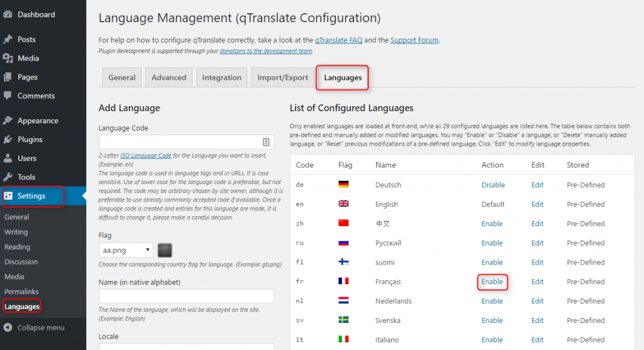This screenshot has height=350, width=644.
Task: Follow the donations to the development team link
Action: point(265,51)
